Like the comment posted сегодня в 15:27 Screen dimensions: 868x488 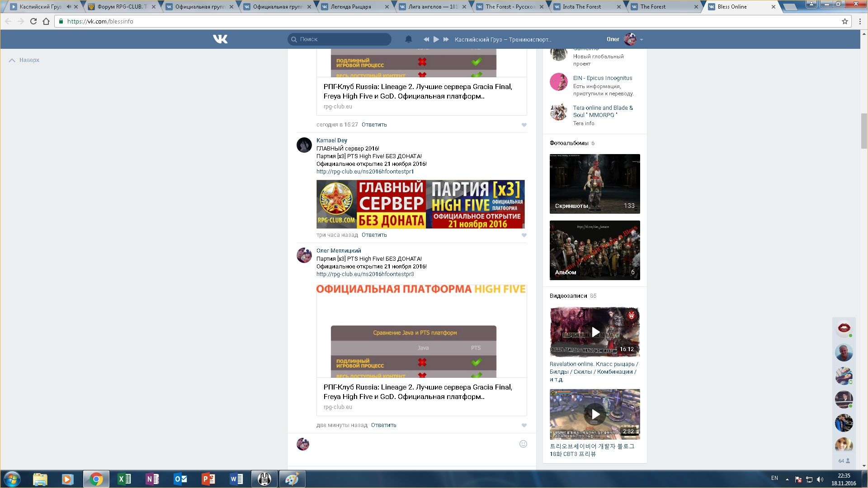coord(524,125)
